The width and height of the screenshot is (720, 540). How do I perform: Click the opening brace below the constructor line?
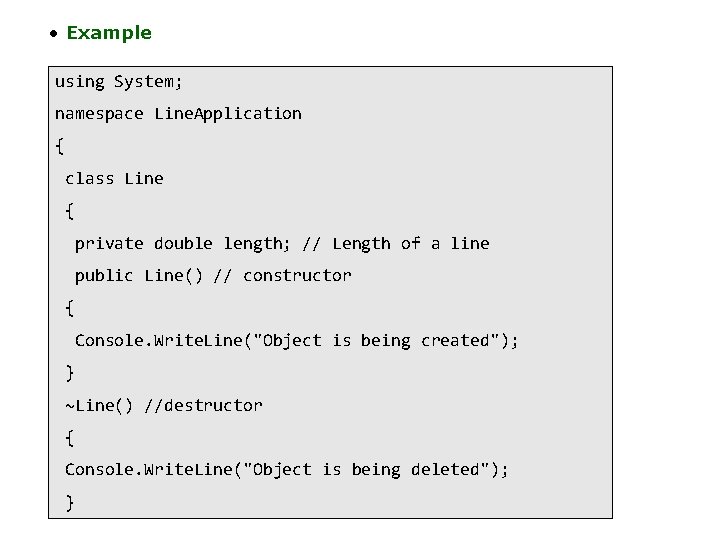coord(69,308)
